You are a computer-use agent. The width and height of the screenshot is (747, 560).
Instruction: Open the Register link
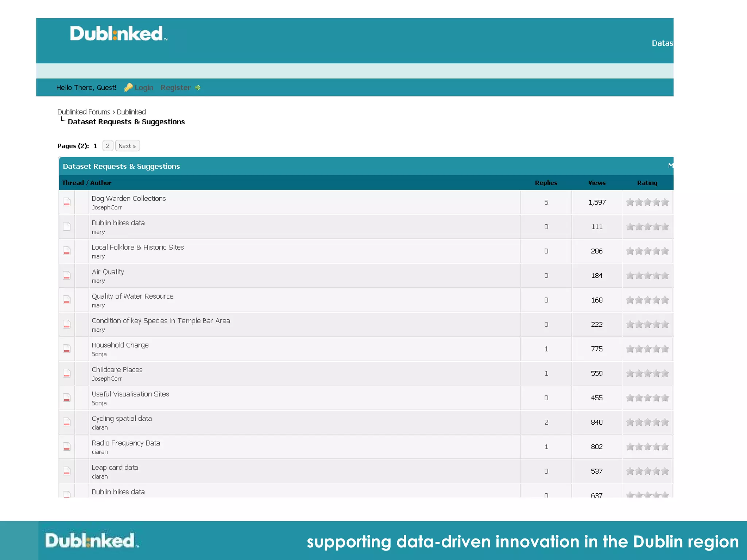click(175, 87)
